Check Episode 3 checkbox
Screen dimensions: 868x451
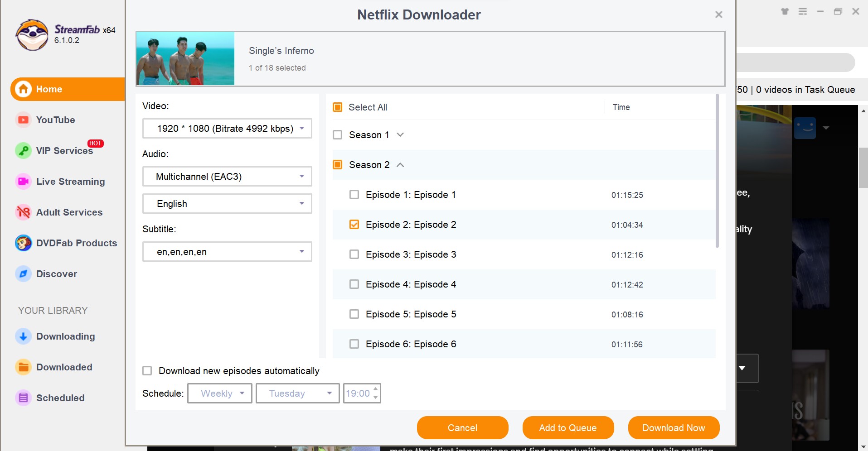(x=354, y=254)
